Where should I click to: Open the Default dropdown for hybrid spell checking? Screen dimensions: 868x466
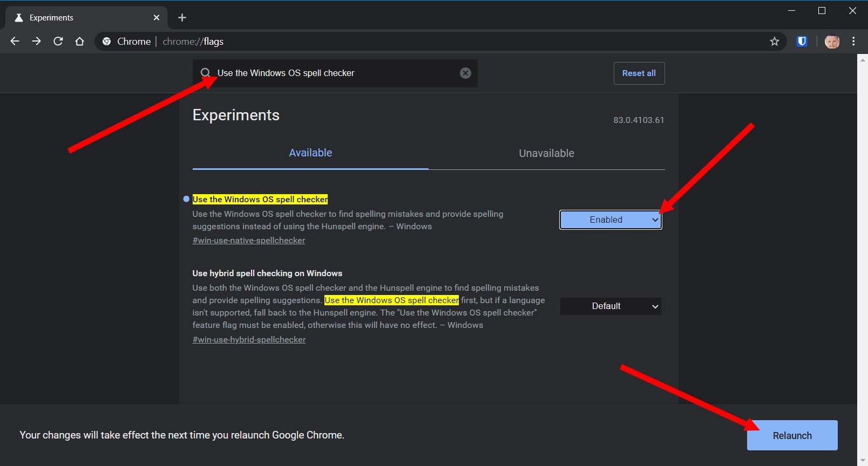(x=611, y=306)
